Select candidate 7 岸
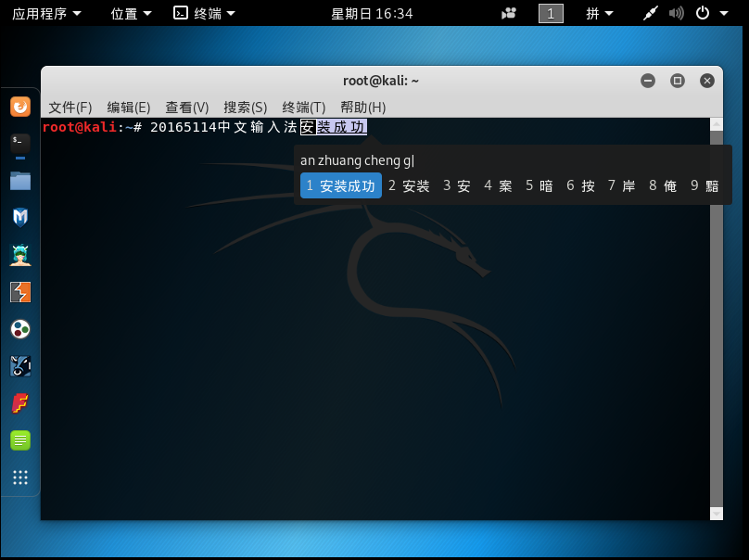 coord(621,185)
